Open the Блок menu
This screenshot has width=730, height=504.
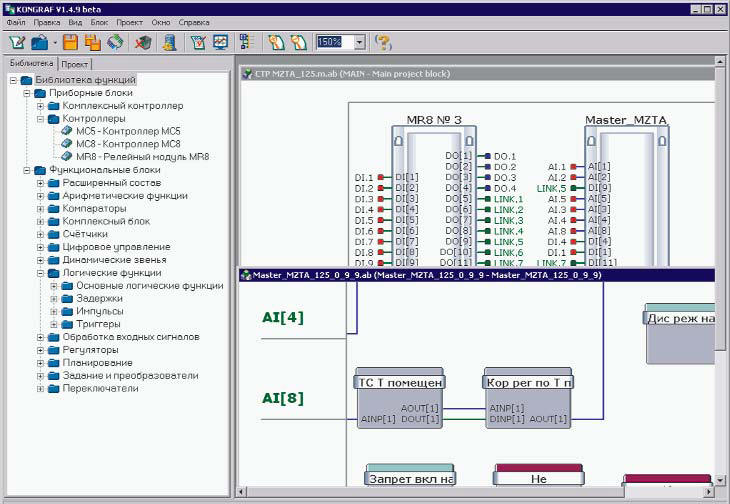pyautogui.click(x=99, y=22)
